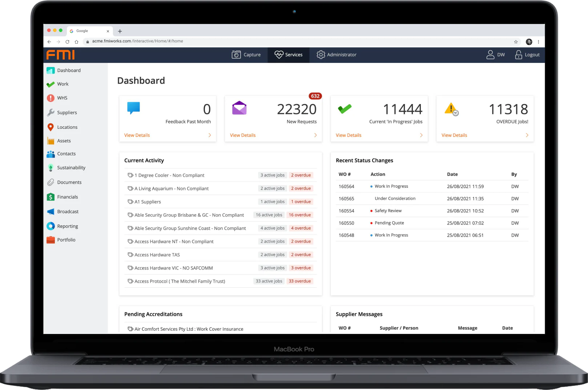View Details for Feedback Past Month
588x390 pixels.
tap(137, 135)
